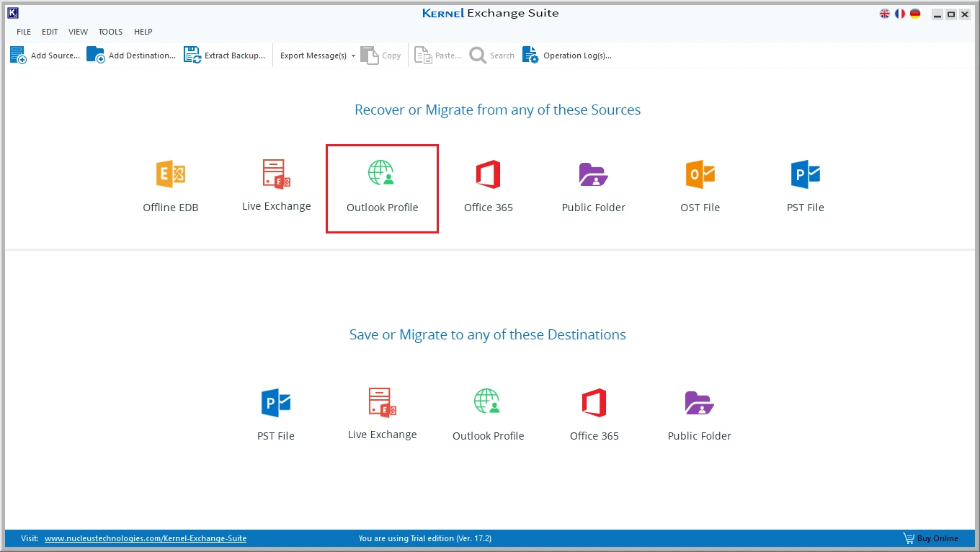
Task: Open the TOOLS menu
Action: pos(111,32)
